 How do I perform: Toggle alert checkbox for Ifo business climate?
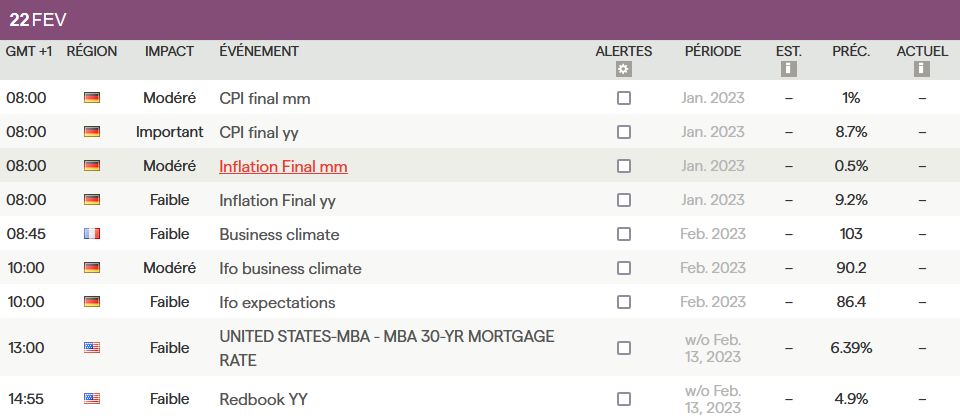pyautogui.click(x=624, y=268)
